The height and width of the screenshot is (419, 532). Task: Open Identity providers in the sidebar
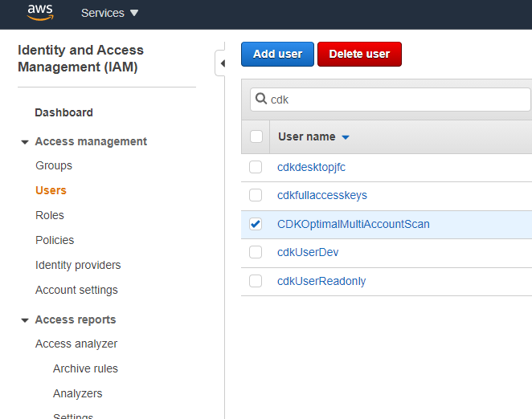tap(78, 265)
